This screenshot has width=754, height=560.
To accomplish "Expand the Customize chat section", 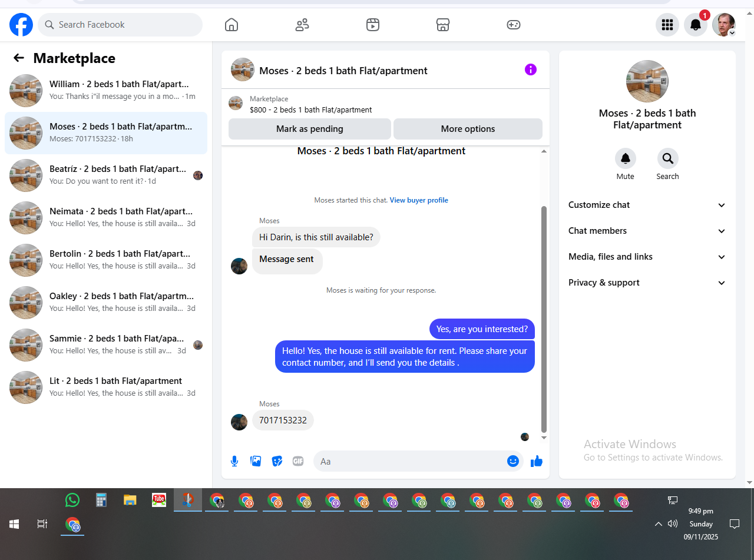I will [647, 205].
